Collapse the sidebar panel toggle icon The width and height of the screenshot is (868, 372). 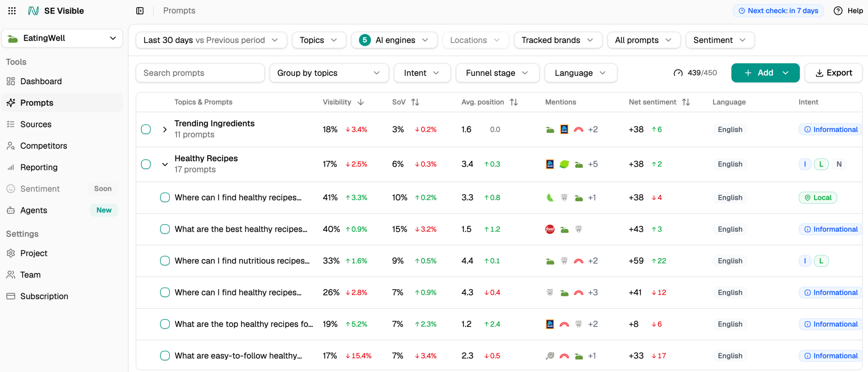[x=140, y=11]
